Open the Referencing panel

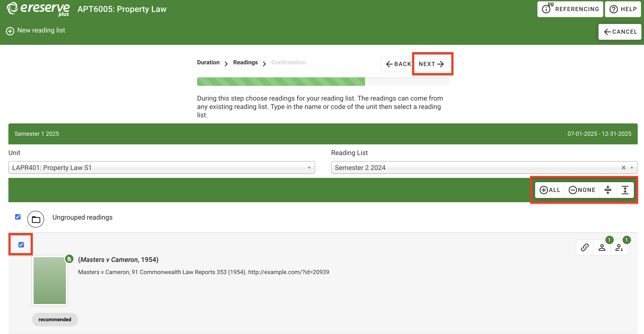570,9
